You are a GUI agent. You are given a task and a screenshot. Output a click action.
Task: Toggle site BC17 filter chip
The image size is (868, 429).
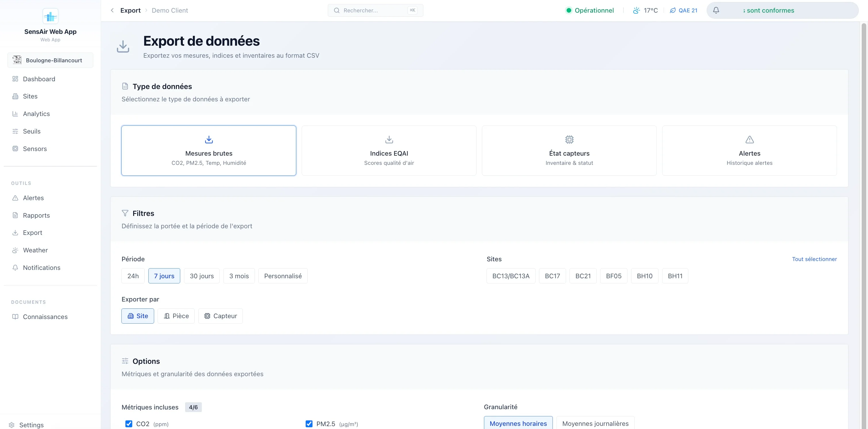[x=553, y=276]
